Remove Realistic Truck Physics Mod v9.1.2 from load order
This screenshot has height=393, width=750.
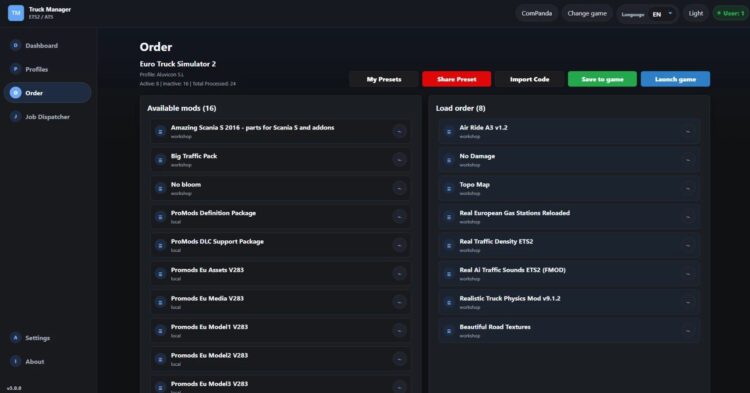688,302
